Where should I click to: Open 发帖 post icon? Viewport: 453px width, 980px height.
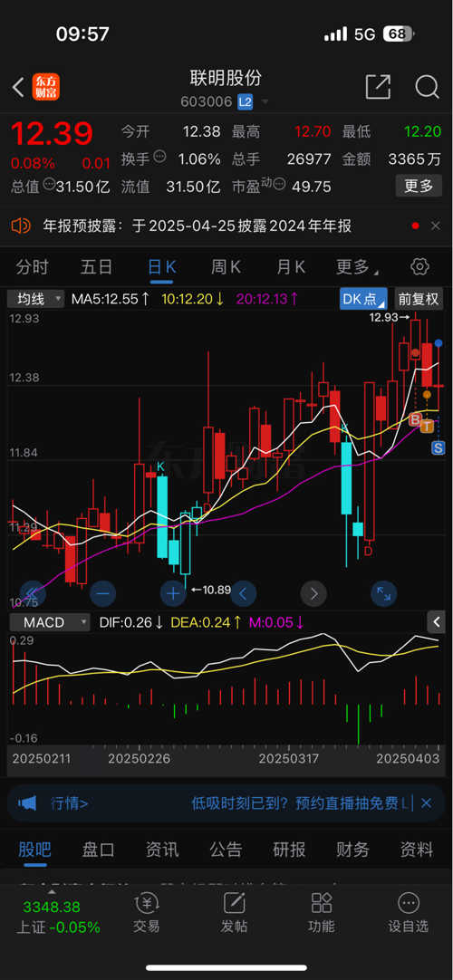click(x=234, y=912)
